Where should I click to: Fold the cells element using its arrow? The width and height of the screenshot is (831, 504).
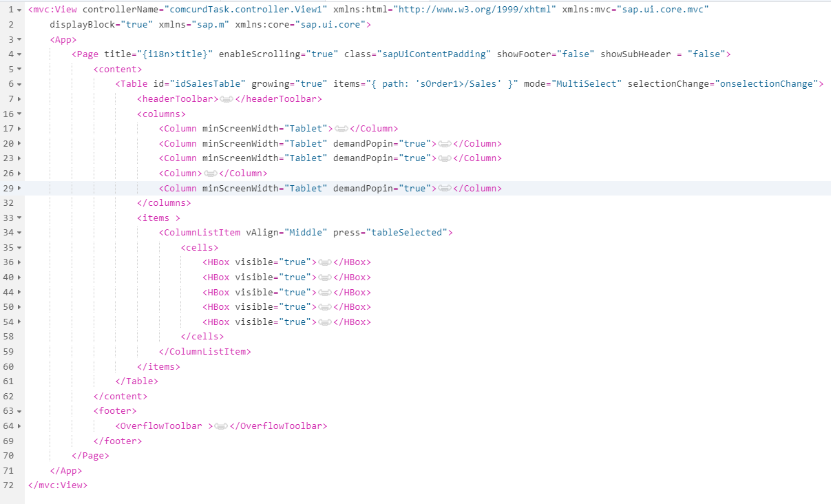[20, 247]
